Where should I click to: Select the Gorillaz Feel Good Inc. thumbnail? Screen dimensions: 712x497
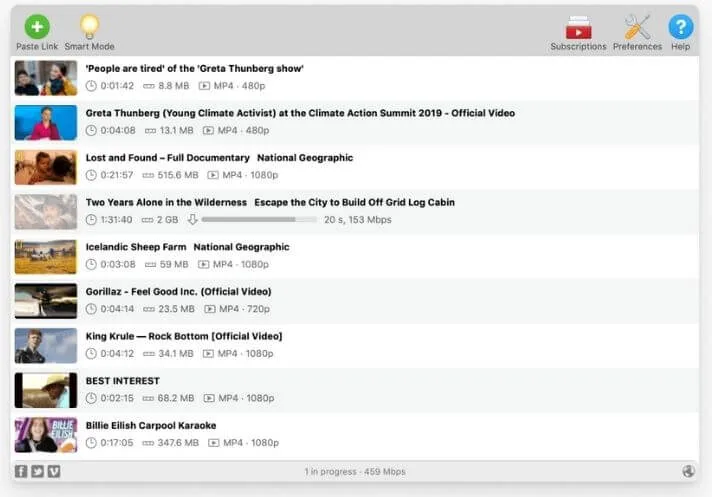point(46,301)
